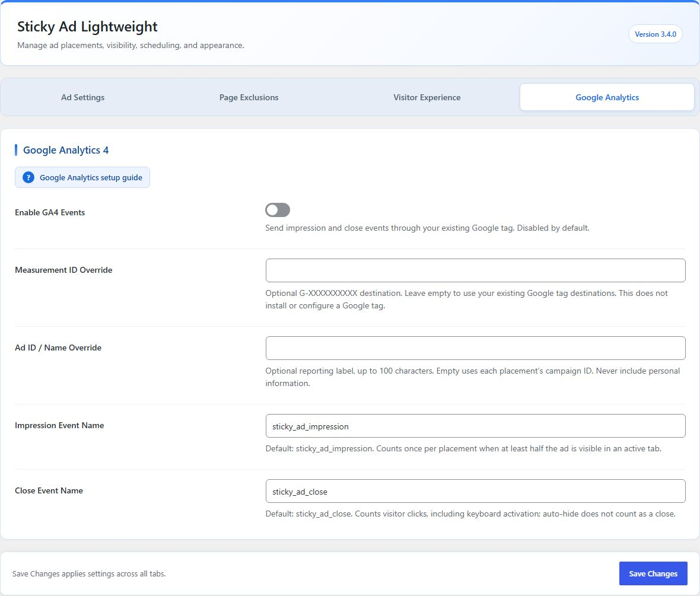
Task: Click the Measurement ID Override label
Action: 63,270
